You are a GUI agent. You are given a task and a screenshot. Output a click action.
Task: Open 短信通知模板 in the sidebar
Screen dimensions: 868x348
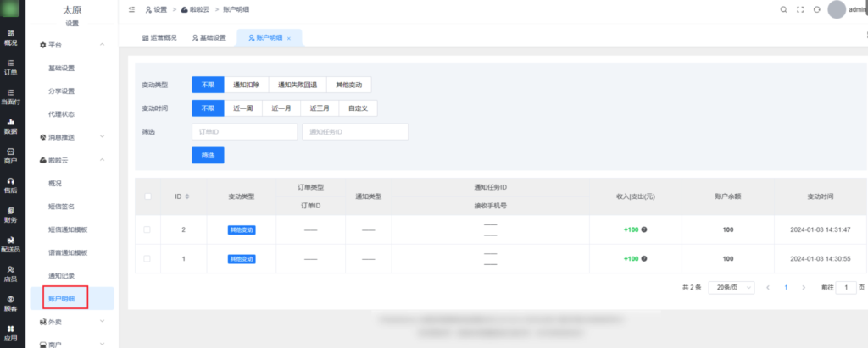click(69, 229)
